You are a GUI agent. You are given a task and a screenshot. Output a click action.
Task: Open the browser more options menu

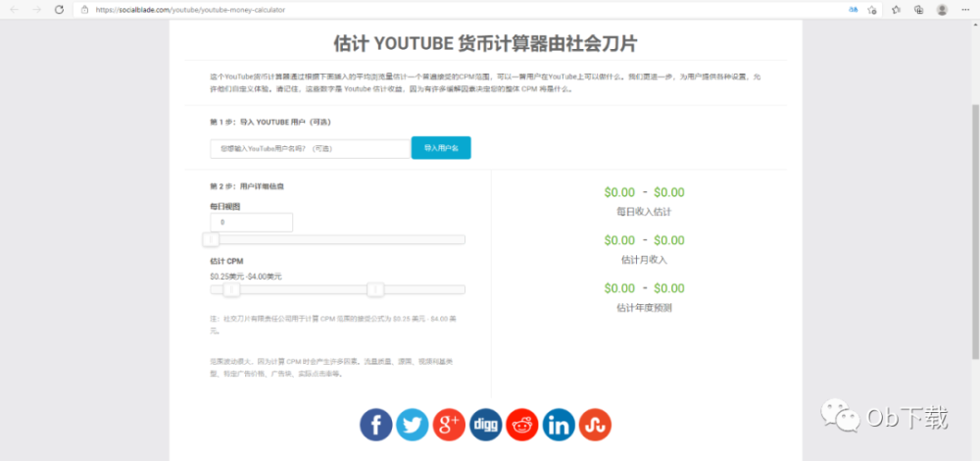tap(966, 10)
